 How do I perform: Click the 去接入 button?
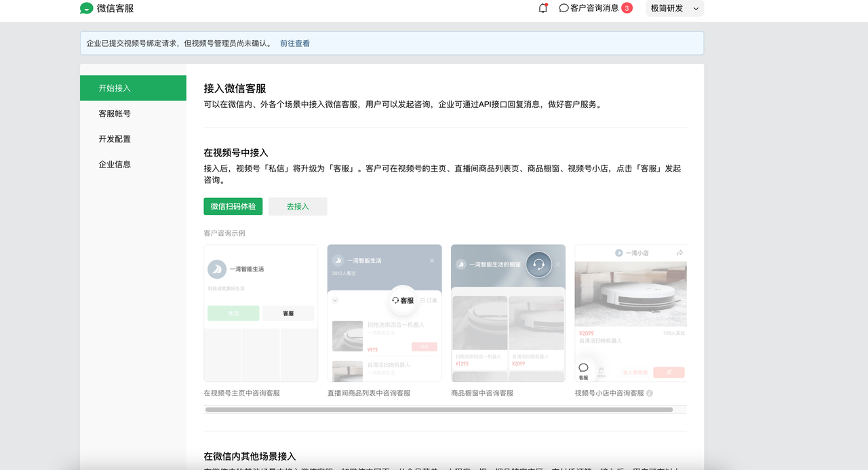(x=298, y=206)
